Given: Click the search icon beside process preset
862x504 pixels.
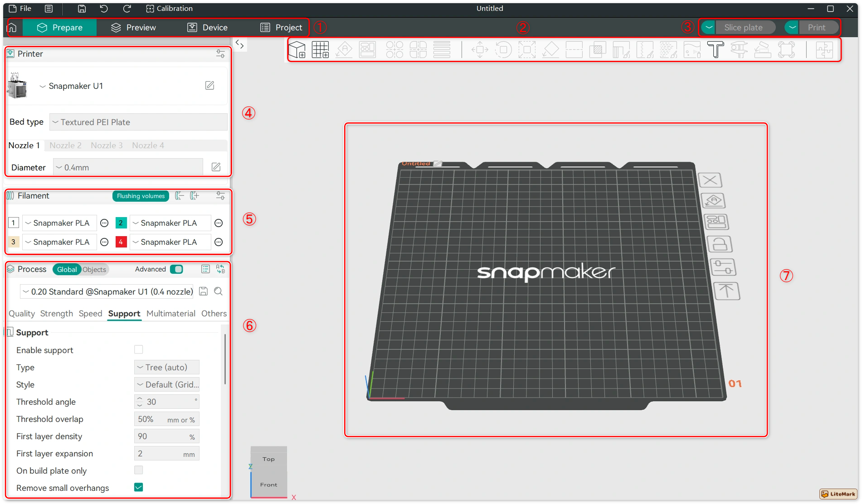Looking at the screenshot, I should pyautogui.click(x=218, y=291).
